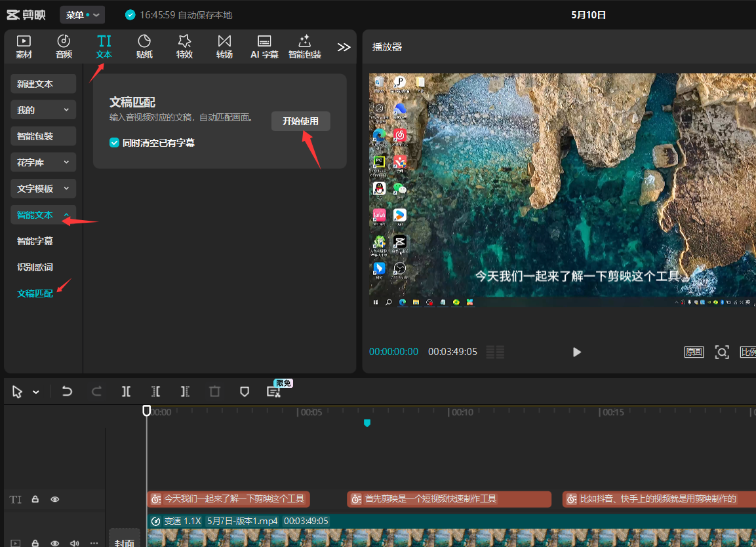Click the 比例 aspect ratio button
Screen dimensions: 756x547
pyautogui.click(x=747, y=352)
